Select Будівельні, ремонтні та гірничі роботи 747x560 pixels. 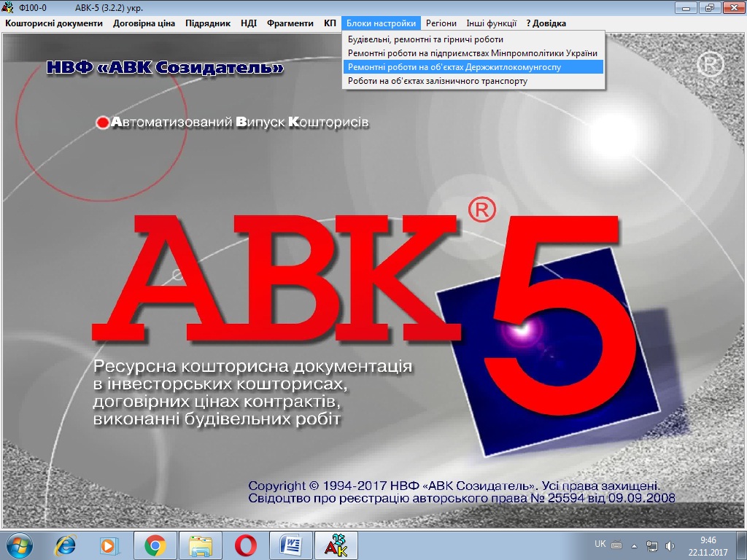473,39
